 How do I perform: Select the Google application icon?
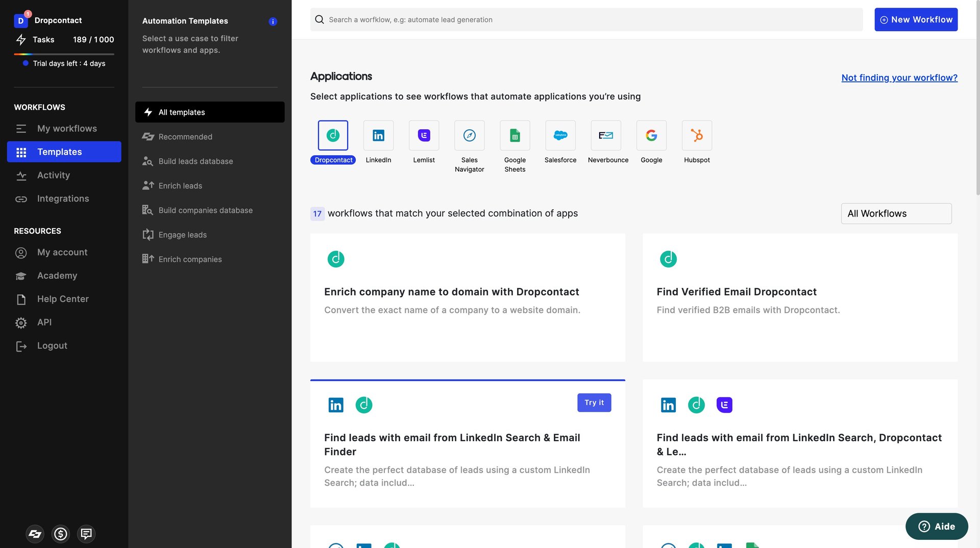(x=651, y=135)
